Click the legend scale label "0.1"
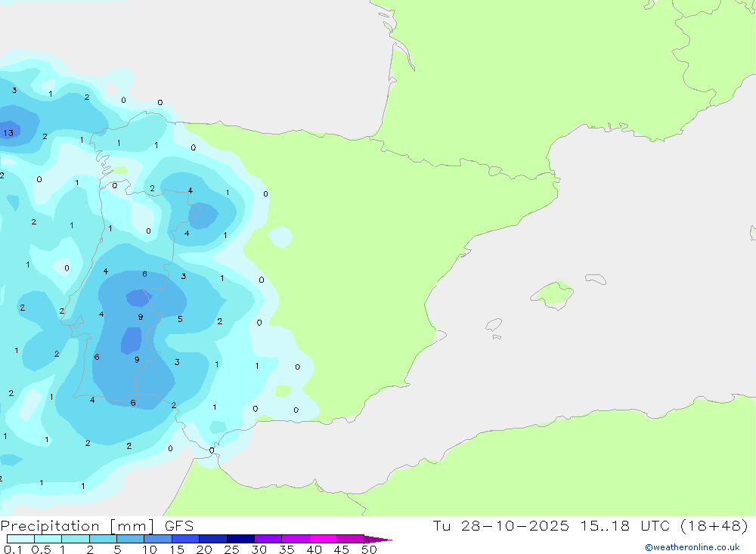 13,549
